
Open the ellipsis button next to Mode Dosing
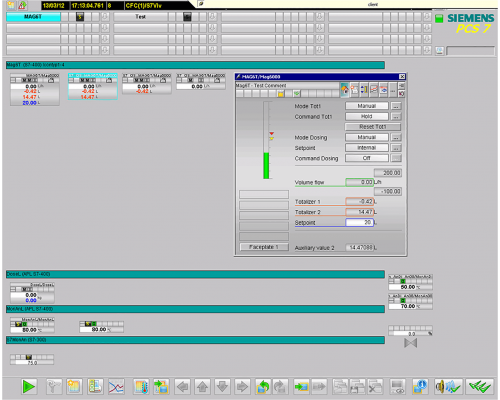click(396, 137)
